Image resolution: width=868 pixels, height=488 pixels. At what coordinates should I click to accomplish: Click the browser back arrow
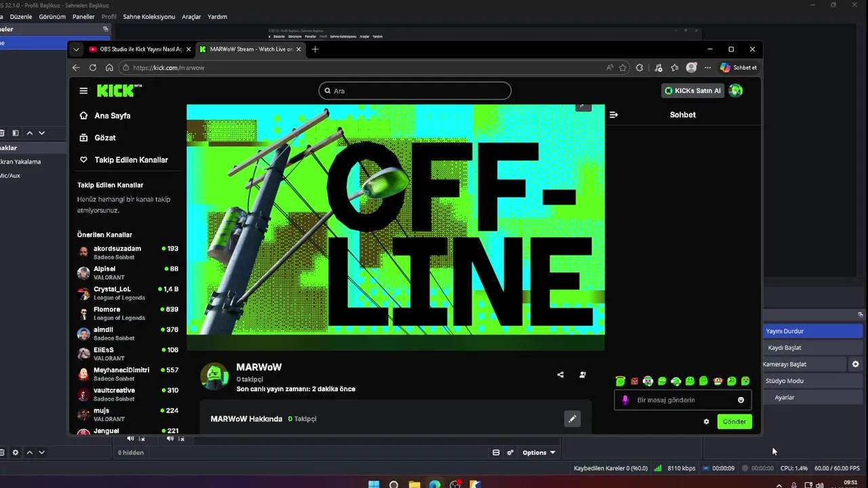point(76,68)
